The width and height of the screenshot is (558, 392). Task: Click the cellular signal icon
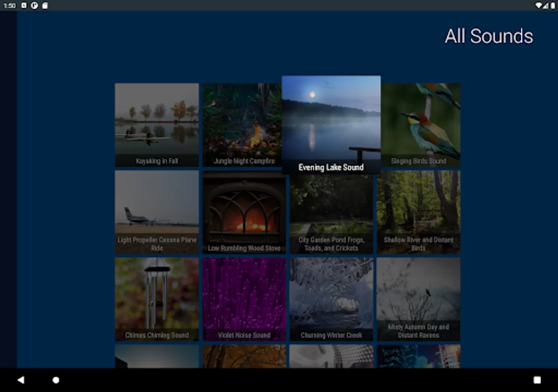coord(545,6)
